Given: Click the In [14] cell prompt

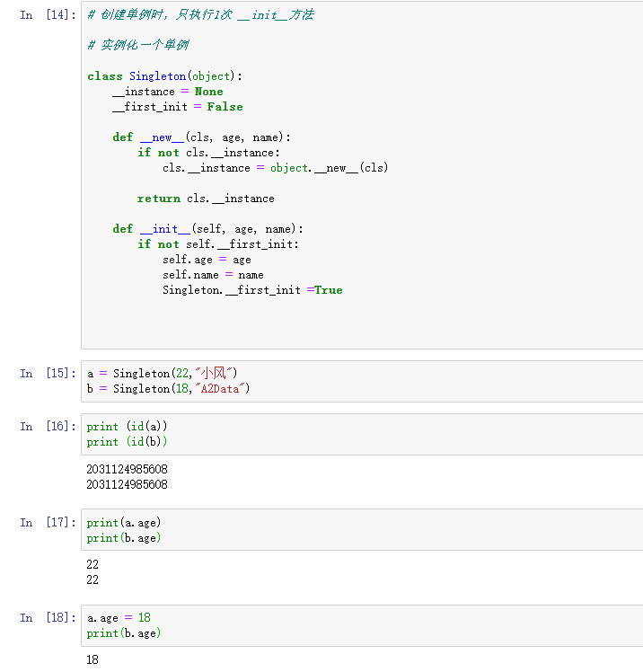Looking at the screenshot, I should click(48, 15).
